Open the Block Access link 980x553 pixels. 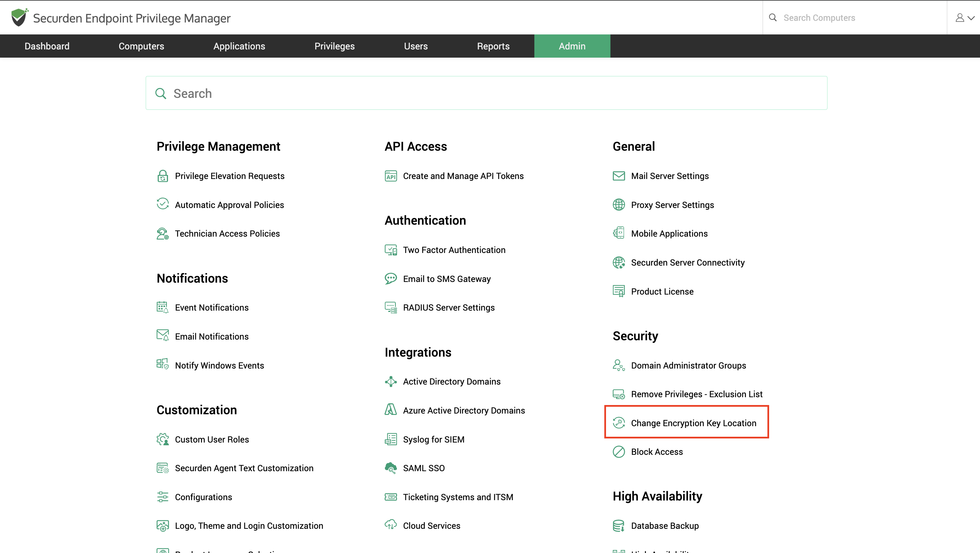[x=657, y=451]
